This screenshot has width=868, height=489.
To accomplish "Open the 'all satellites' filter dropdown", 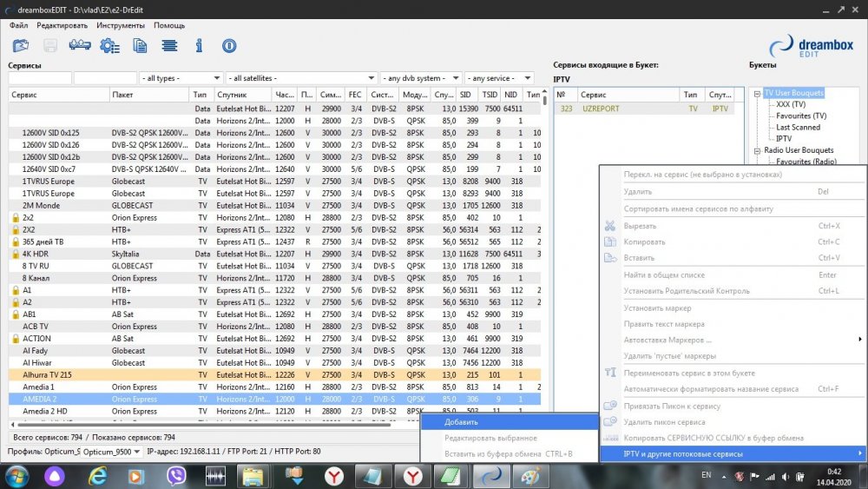I will [301, 78].
